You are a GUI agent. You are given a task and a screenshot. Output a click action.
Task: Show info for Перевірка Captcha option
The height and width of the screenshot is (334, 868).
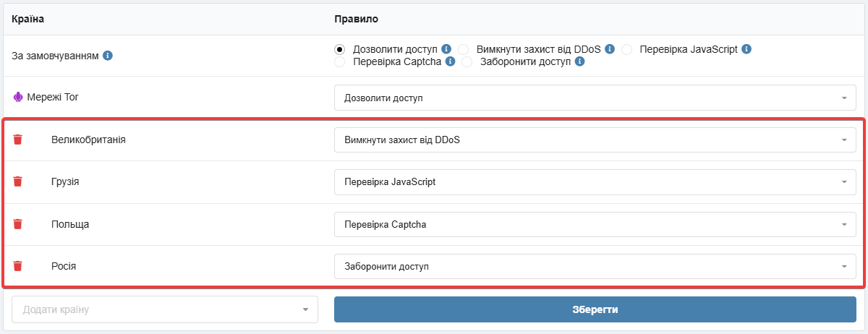(450, 62)
